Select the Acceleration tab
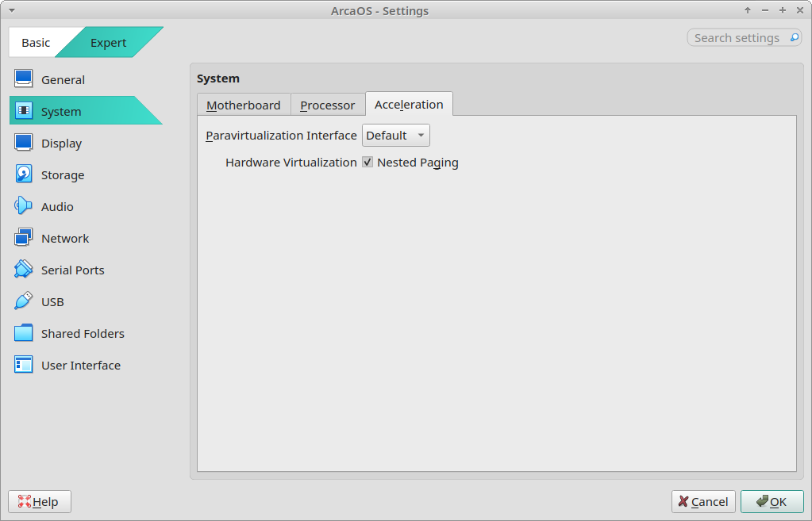The image size is (812, 521). (x=409, y=104)
